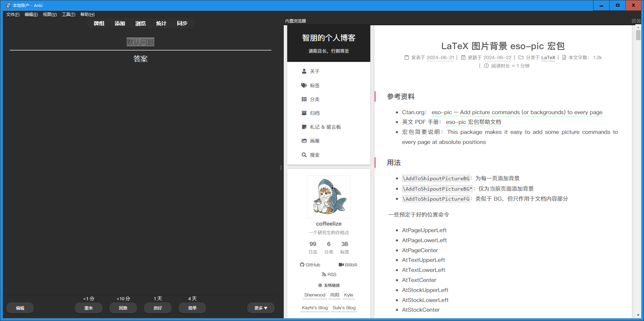The width and height of the screenshot is (644, 321).
Task: Open the archive box icon for 归档
Action: tap(304, 113)
